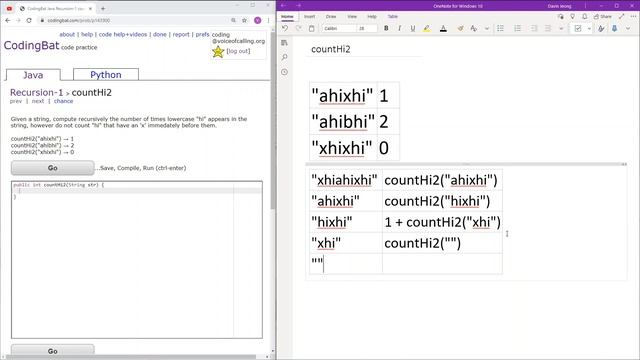Go forward in OneNote title bar
The image size is (640, 360).
tap(298, 6)
